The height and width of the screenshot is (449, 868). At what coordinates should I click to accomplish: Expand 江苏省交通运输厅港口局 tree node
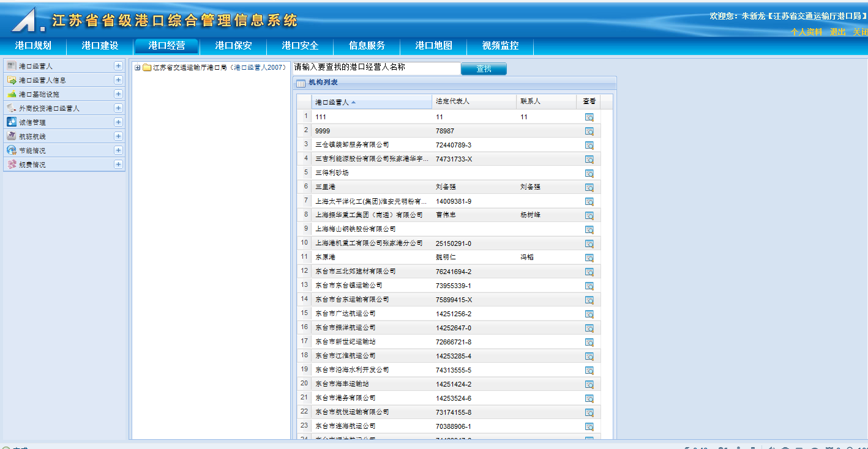click(138, 67)
